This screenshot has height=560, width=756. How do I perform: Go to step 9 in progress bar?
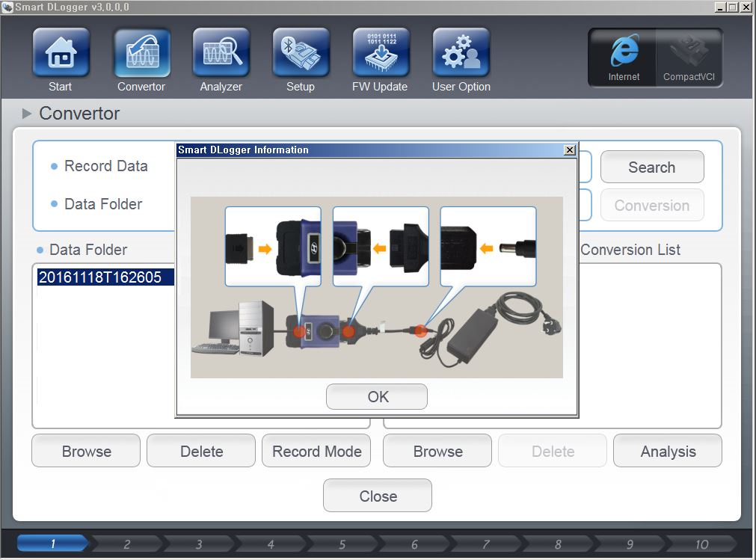[629, 544]
